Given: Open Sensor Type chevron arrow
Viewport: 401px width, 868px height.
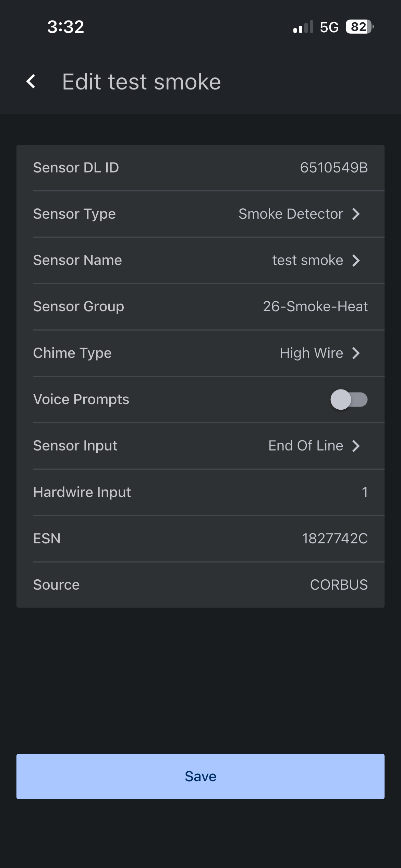Looking at the screenshot, I should tap(356, 214).
